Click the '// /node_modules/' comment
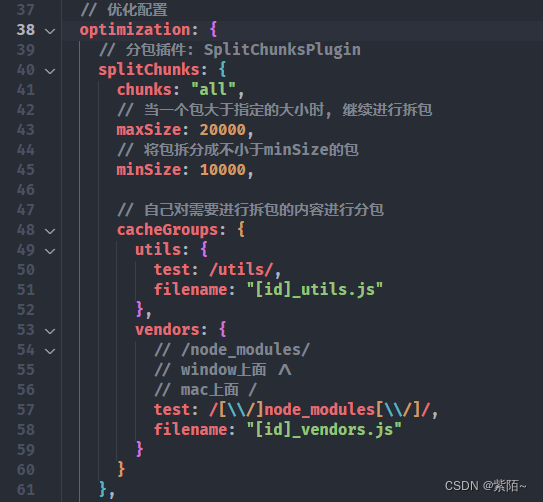Viewport: 543px width, 502px height. [232, 350]
